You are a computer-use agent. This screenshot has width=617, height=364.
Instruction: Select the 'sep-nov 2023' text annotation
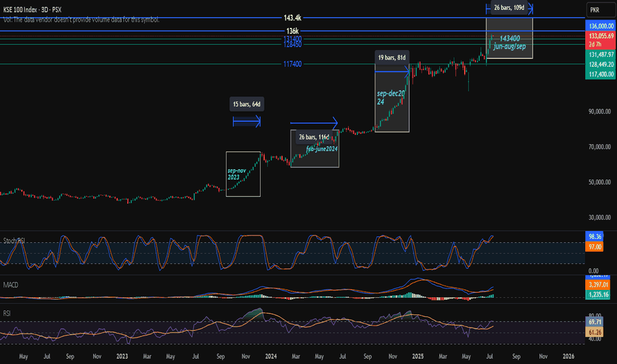236,174
